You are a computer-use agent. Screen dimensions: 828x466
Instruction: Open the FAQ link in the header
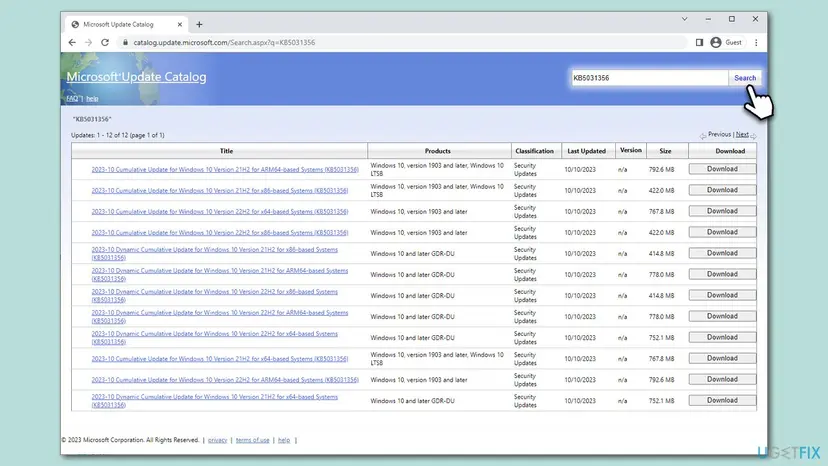click(x=72, y=98)
